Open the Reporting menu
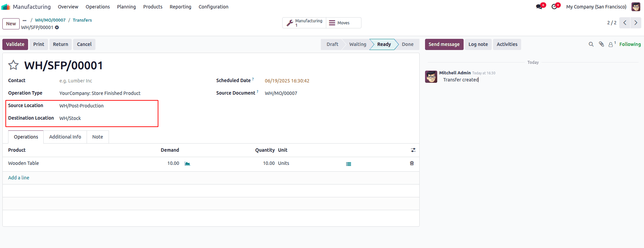This screenshot has height=248, width=644. pyautogui.click(x=180, y=7)
